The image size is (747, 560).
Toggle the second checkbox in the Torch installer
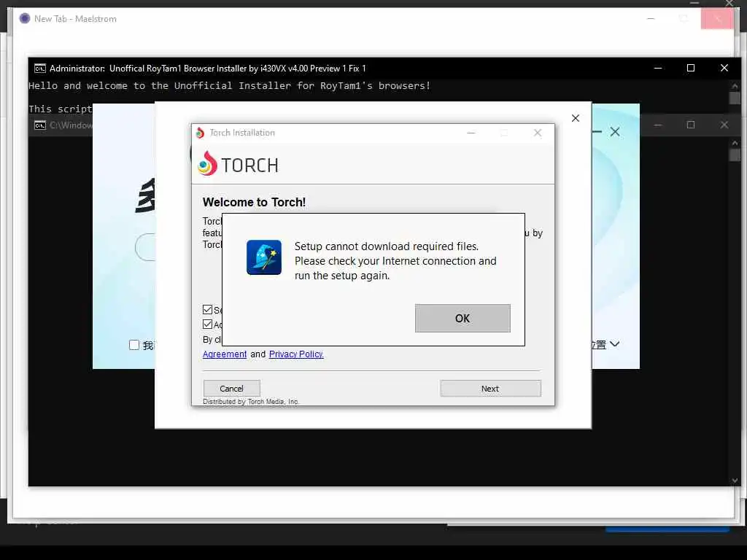click(x=207, y=324)
